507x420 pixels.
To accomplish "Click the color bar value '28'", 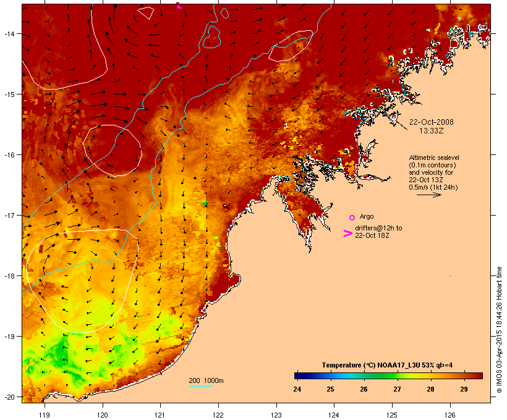I will [x=430, y=389].
